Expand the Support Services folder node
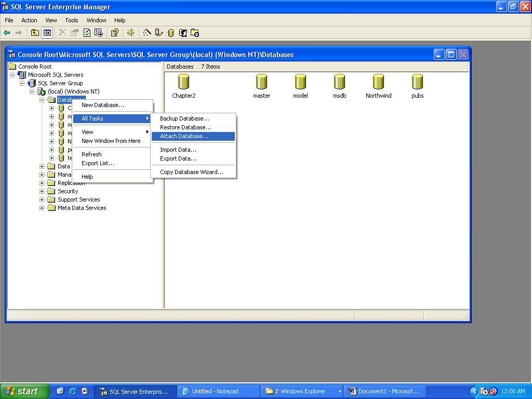The height and width of the screenshot is (399, 532). [x=42, y=199]
